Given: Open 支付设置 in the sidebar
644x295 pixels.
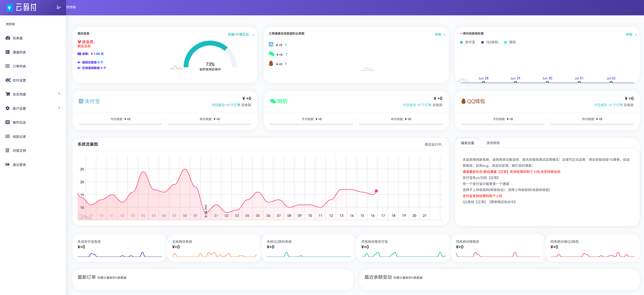Looking at the screenshot, I should [33, 80].
